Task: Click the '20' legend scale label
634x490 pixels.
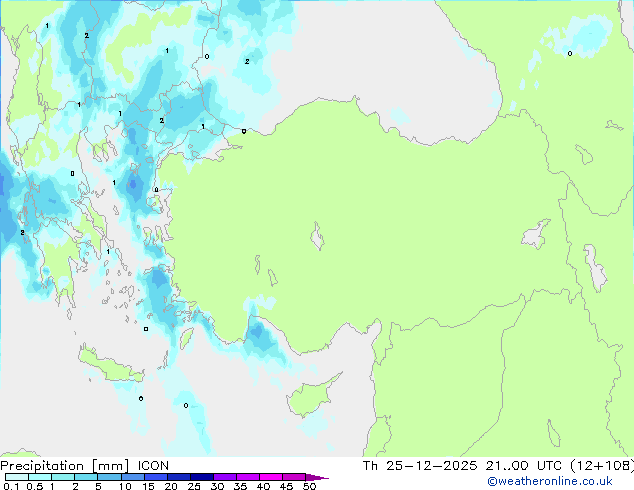Action: [171, 486]
